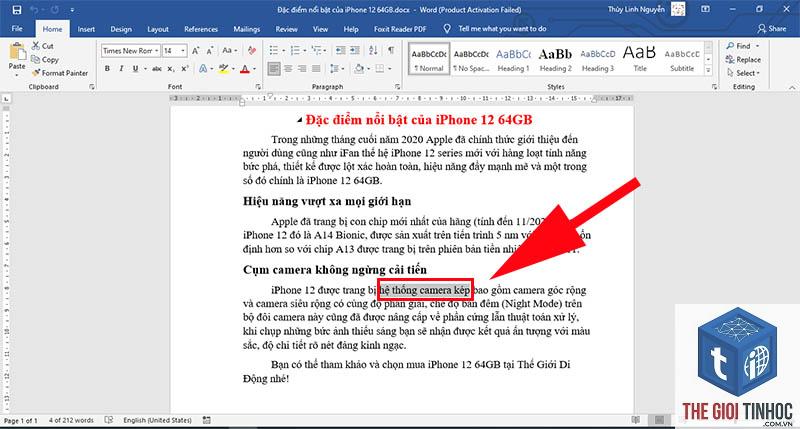Switch to the Insert tab

pos(86,29)
